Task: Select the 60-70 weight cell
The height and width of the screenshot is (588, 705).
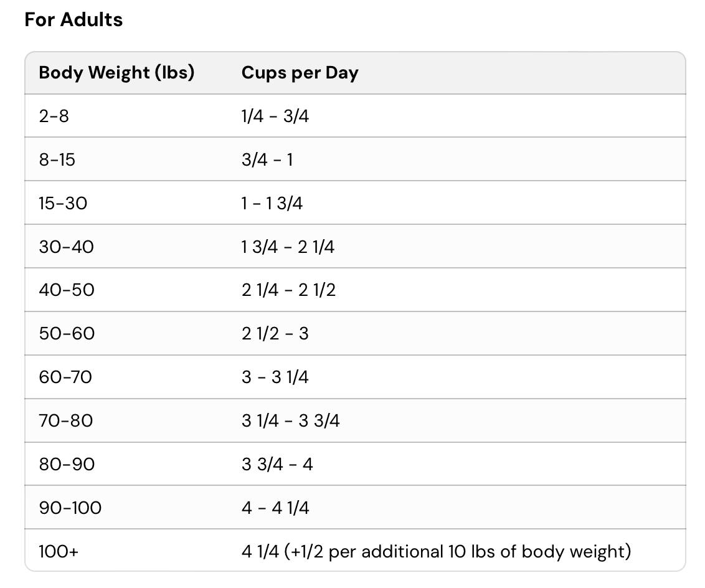Action: (65, 377)
